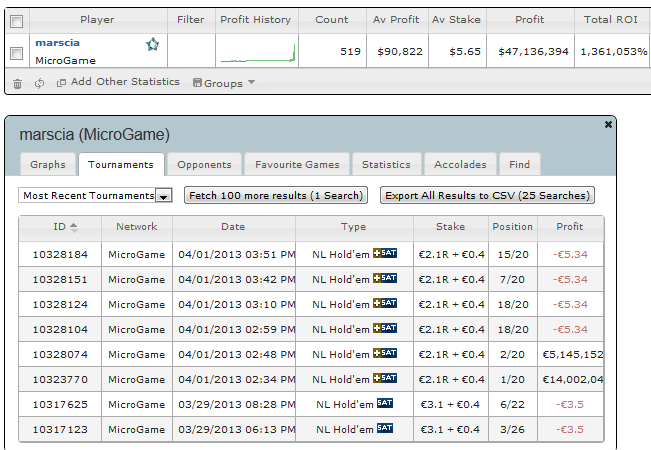
Task: Click tournament ID 10328104
Action: pyautogui.click(x=60, y=330)
